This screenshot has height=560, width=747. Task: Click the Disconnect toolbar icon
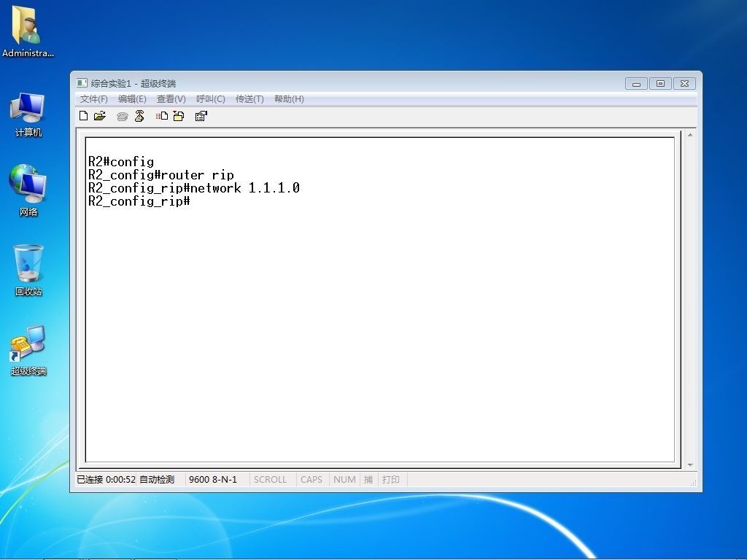pyautogui.click(x=139, y=116)
